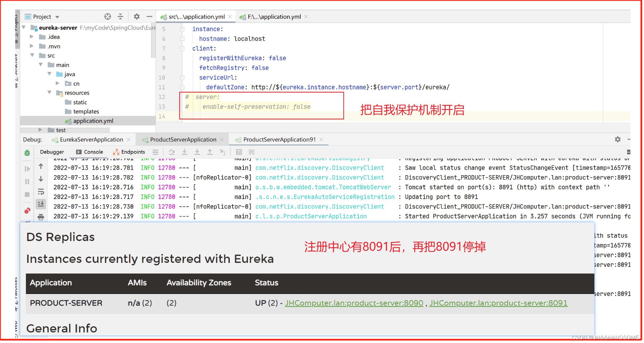Expand the .idea folder
Viewport: 644px width, 343px height.
pyautogui.click(x=32, y=37)
